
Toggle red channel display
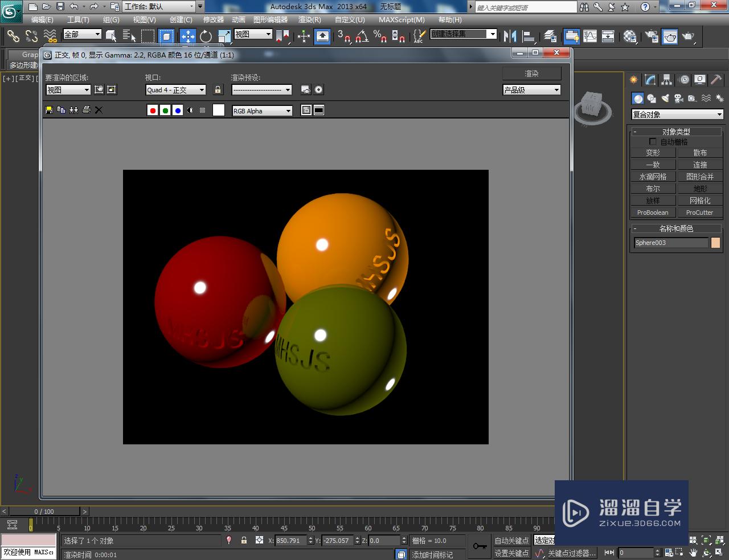click(153, 111)
